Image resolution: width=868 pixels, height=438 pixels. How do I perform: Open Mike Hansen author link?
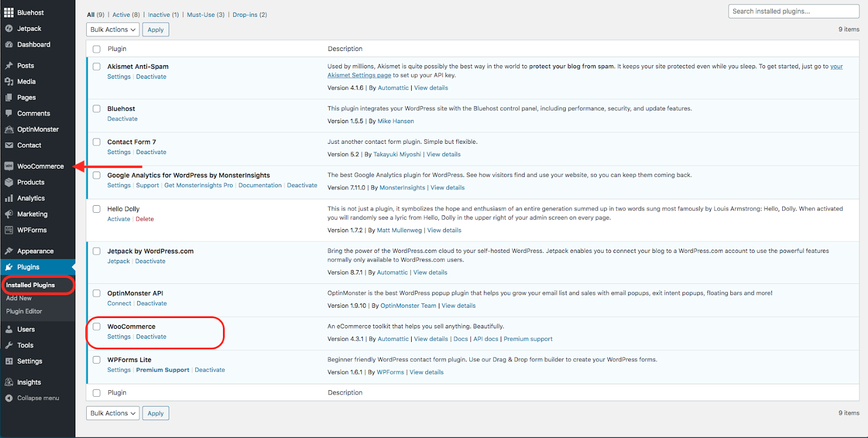click(x=395, y=122)
